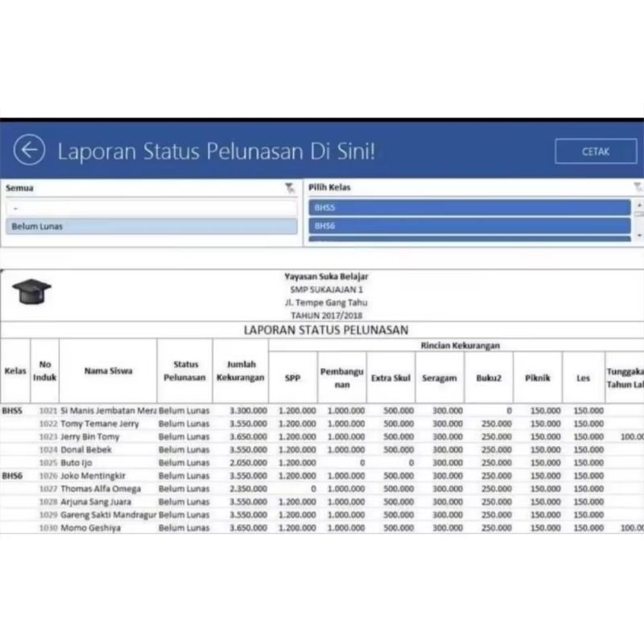Select No Induk 1025 cell
This screenshot has width=644, height=644.
point(48,462)
